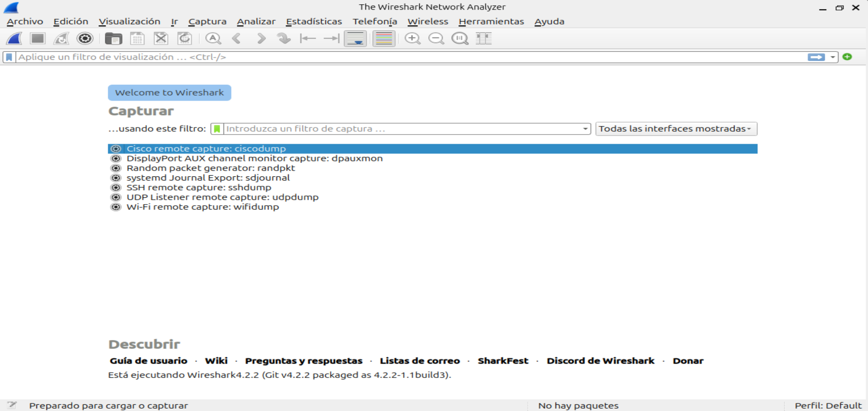Click the find packet magnifier icon
This screenshot has width=868, height=411.
(x=213, y=38)
